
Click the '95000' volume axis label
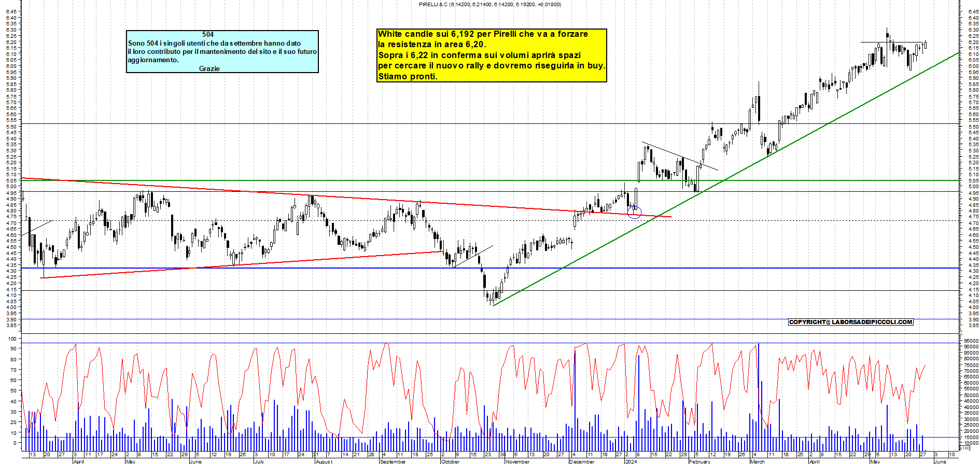971,342
